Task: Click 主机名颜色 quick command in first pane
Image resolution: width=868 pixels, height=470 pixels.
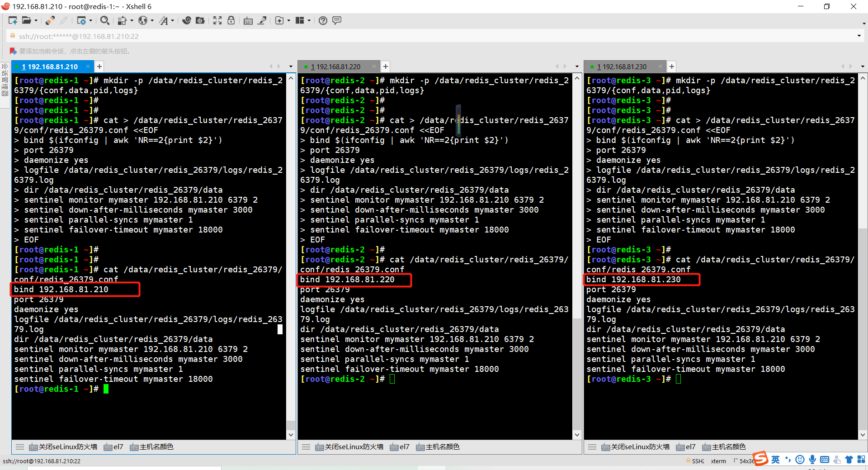Action: click(151, 447)
